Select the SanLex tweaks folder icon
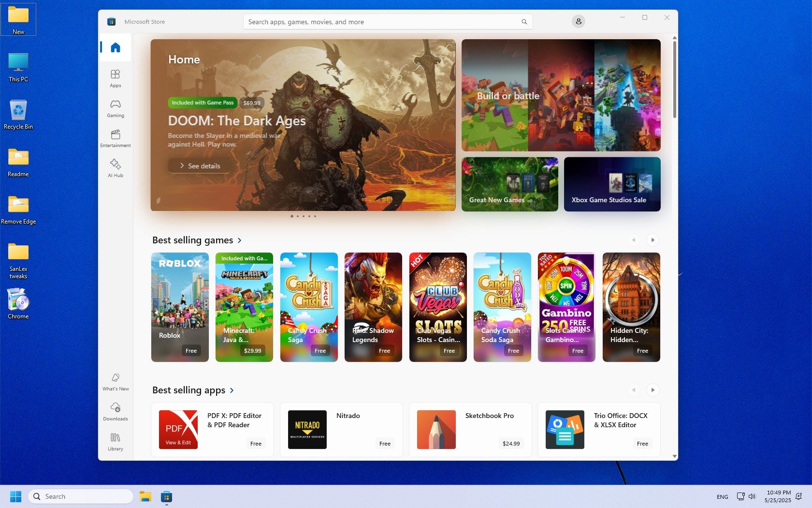This screenshot has height=508, width=812. (18, 261)
